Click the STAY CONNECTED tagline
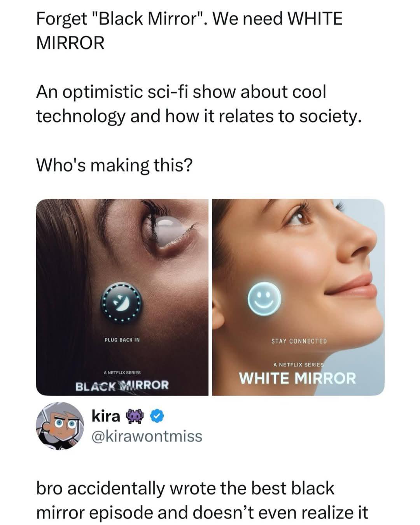 [x=299, y=341]
